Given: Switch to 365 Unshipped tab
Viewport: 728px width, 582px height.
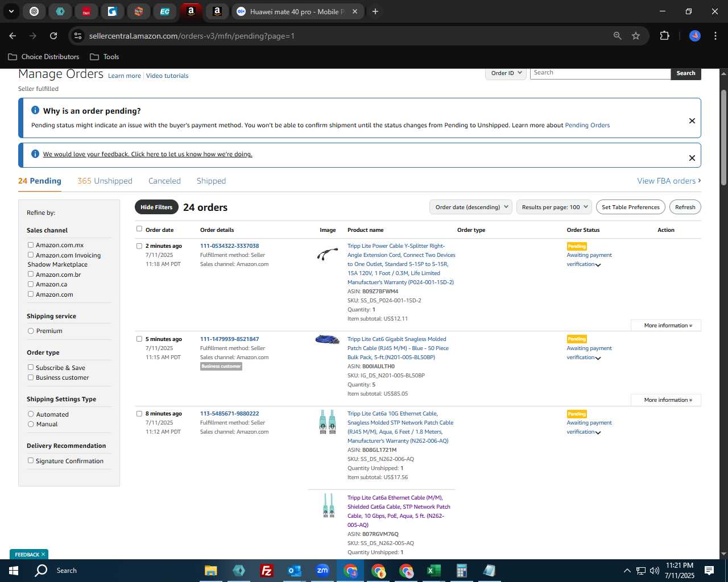Looking at the screenshot, I should [105, 181].
